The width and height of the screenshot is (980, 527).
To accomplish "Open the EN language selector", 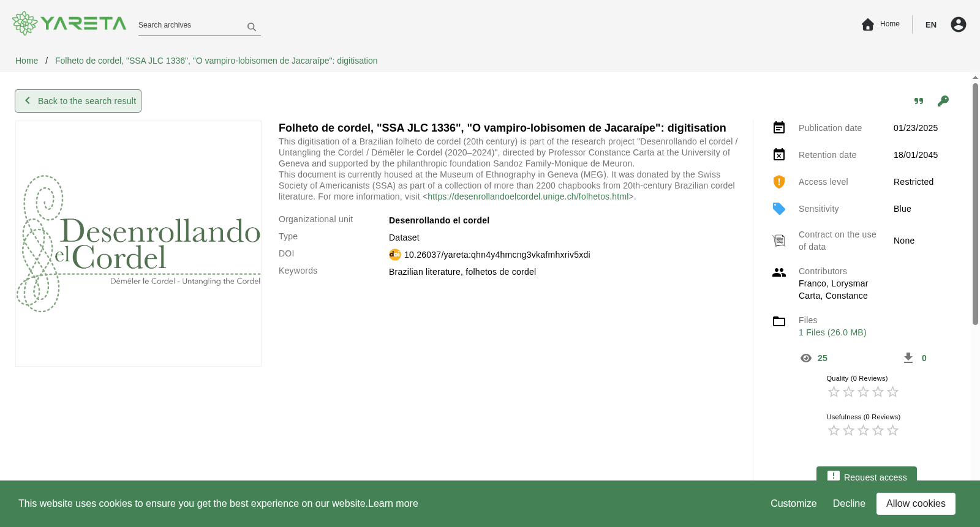I will coord(931,25).
